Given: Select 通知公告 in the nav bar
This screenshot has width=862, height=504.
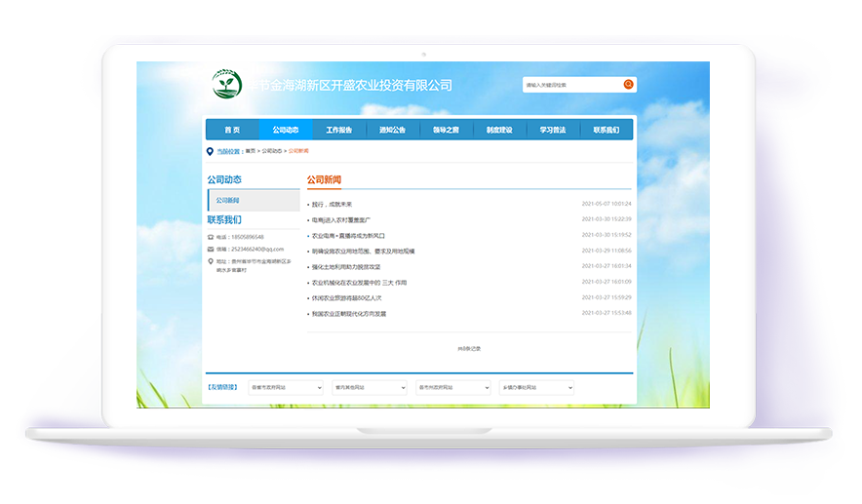Looking at the screenshot, I should pyautogui.click(x=392, y=130).
